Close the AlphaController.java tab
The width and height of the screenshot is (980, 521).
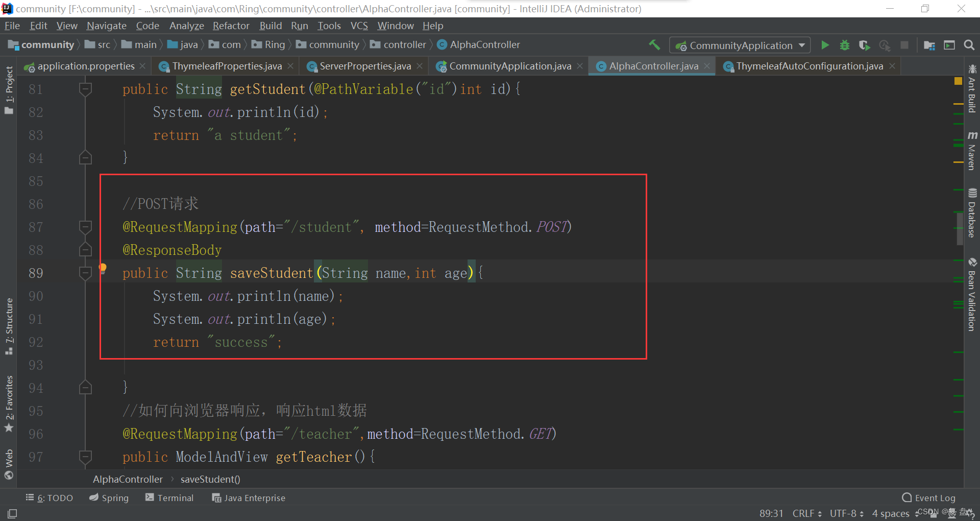click(707, 66)
